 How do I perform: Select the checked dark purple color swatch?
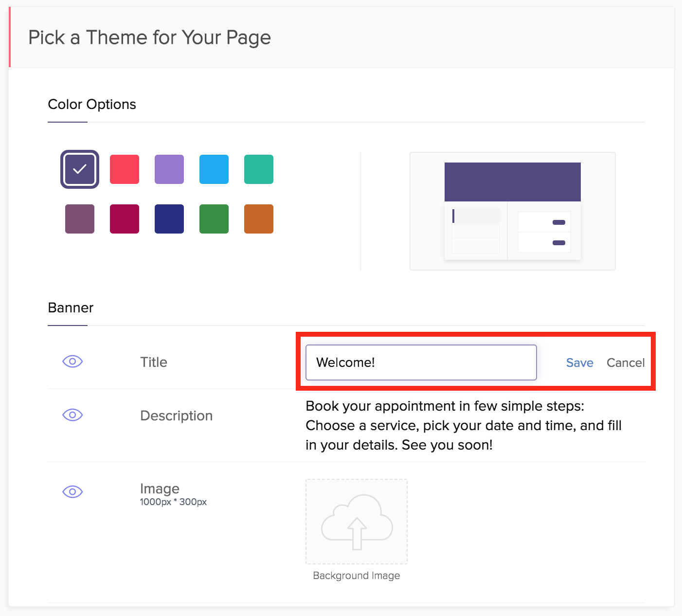pyautogui.click(x=80, y=169)
